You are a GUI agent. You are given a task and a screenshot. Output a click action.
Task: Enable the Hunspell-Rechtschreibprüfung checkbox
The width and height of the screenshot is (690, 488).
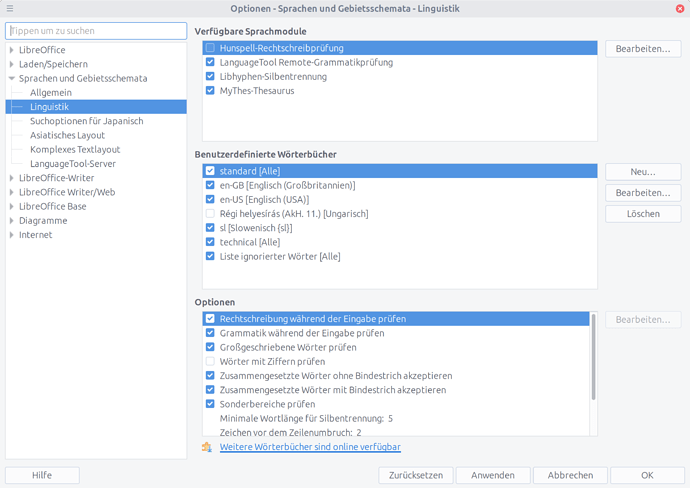click(210, 48)
